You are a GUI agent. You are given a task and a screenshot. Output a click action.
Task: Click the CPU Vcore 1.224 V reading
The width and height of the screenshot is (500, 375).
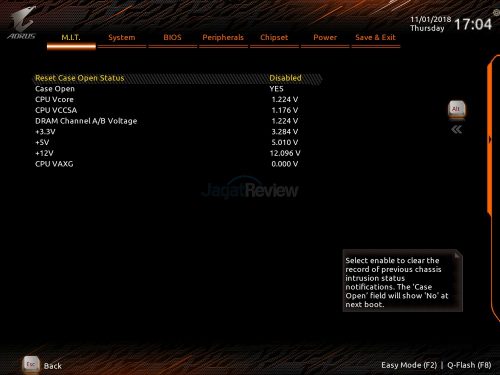[285, 100]
